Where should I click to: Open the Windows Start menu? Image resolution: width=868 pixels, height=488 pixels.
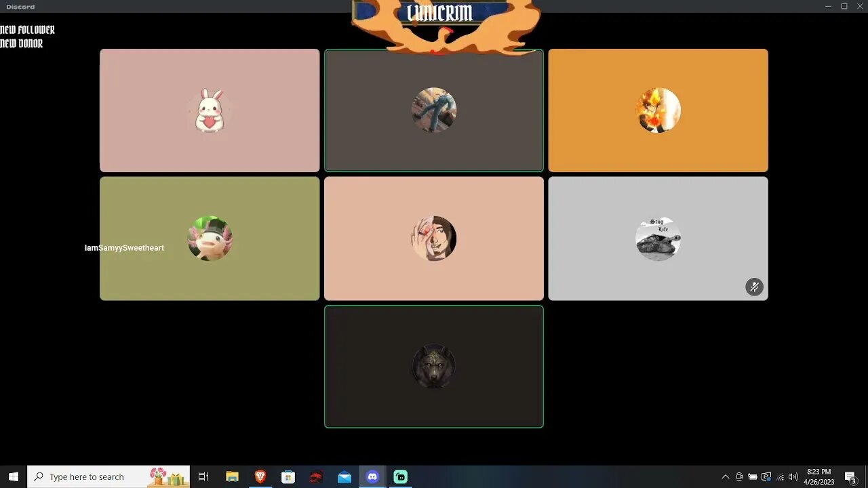[x=14, y=476]
